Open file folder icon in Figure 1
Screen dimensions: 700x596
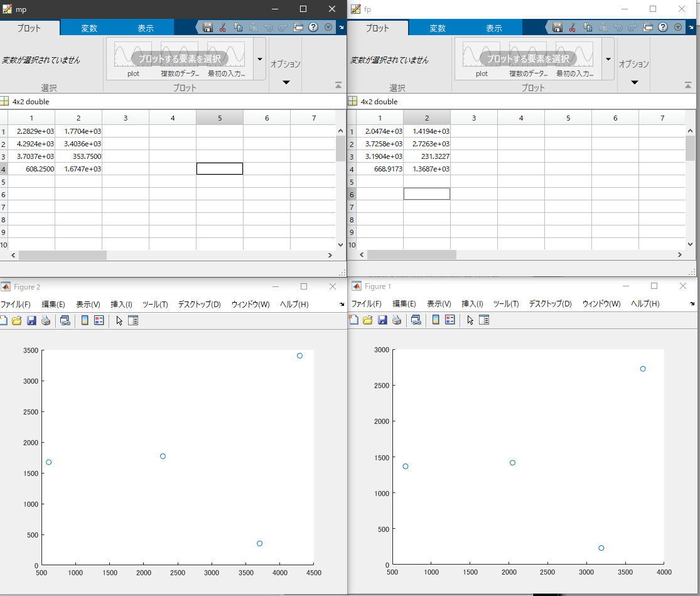point(367,320)
